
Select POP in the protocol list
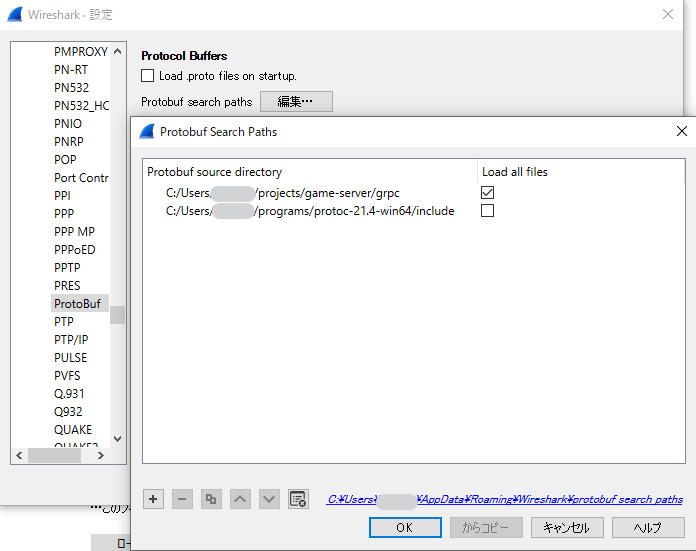[65, 160]
